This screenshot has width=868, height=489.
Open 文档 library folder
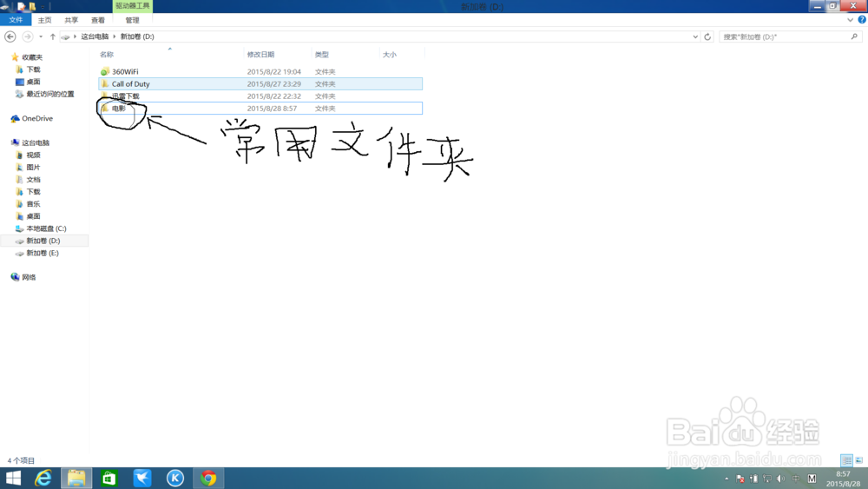[33, 179]
